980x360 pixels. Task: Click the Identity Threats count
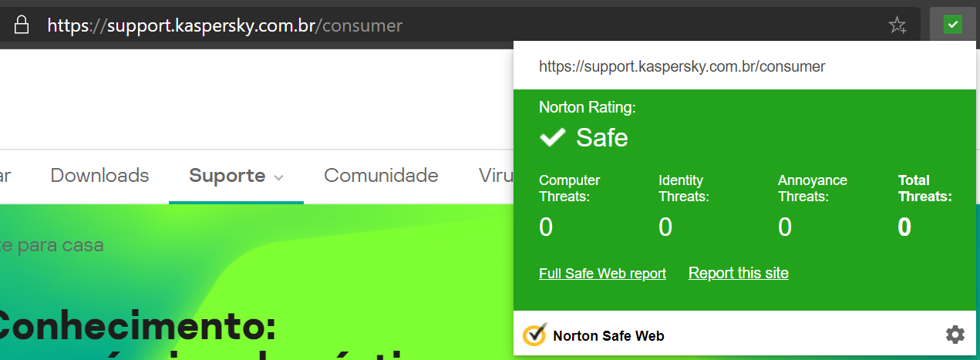665,227
